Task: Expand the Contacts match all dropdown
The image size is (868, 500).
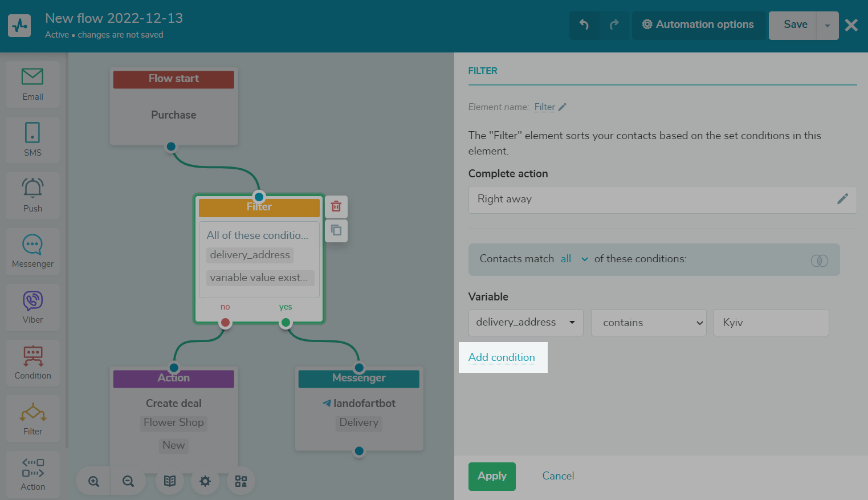Action: tap(574, 259)
